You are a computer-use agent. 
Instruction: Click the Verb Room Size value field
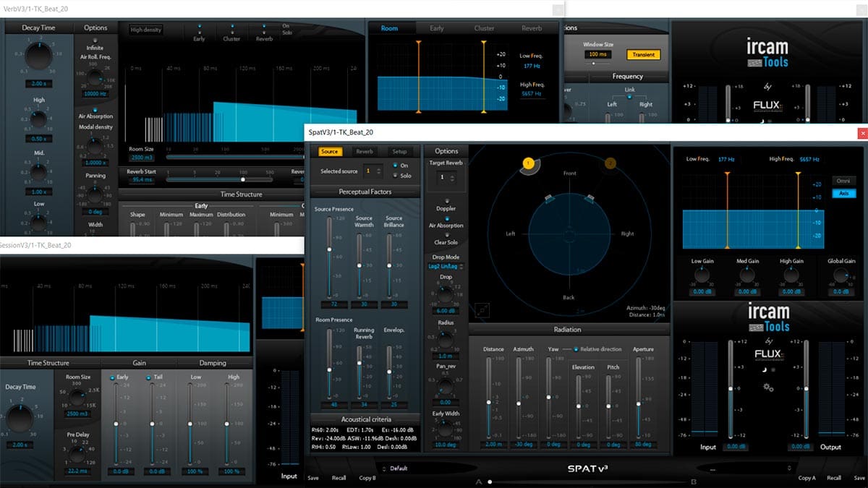pyautogui.click(x=142, y=157)
